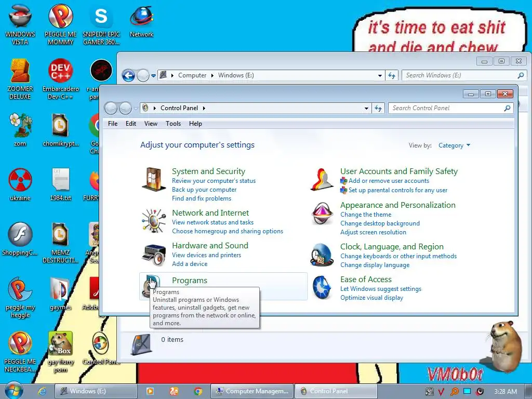The height and width of the screenshot is (399, 532).
Task: Expand Windows (E:) address bar dropdown
Action: 380,75
